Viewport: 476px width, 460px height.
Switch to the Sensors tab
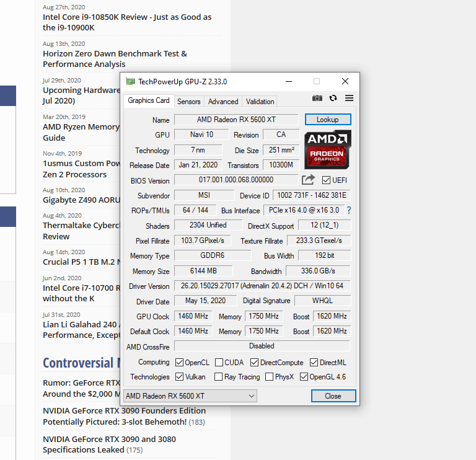click(x=189, y=102)
